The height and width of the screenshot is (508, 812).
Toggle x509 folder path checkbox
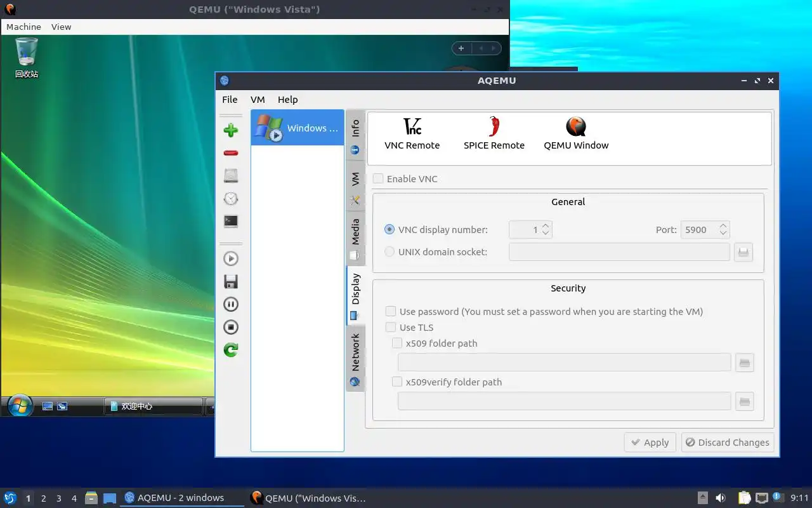click(x=397, y=343)
